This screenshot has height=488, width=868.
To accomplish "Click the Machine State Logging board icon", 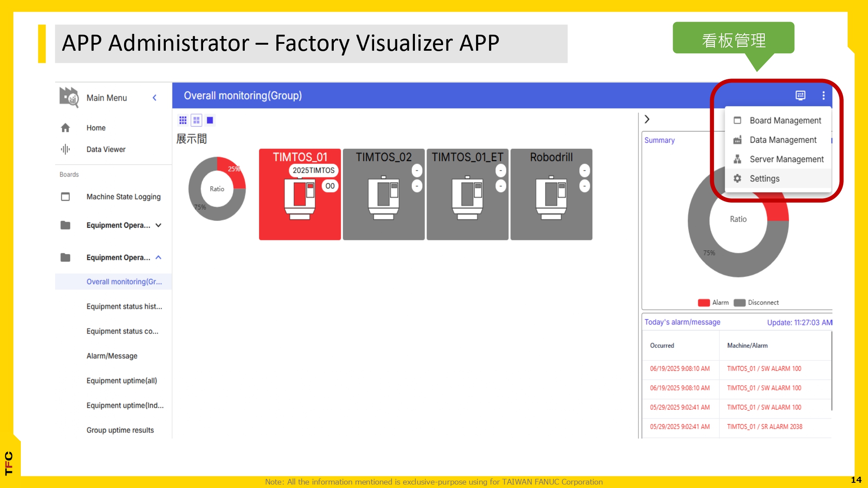I will [x=66, y=197].
